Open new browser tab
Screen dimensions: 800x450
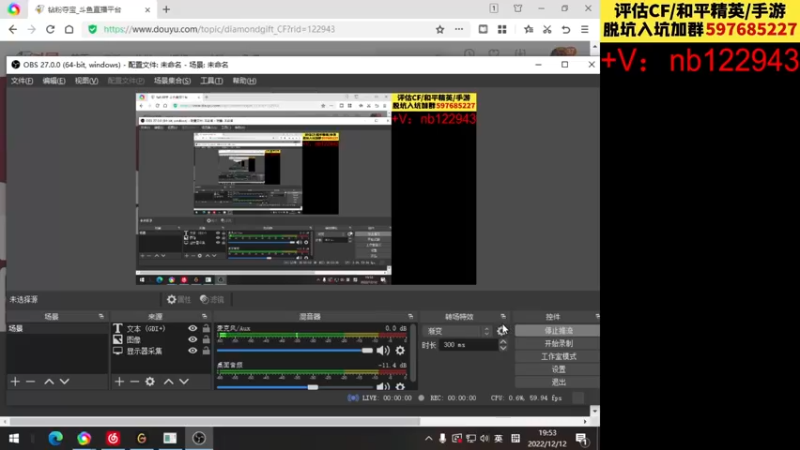click(166, 9)
